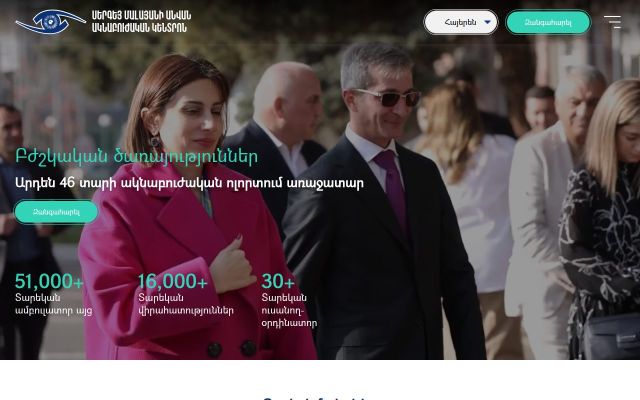
Task: Click the eye-shaped center logo
Action: click(x=50, y=22)
